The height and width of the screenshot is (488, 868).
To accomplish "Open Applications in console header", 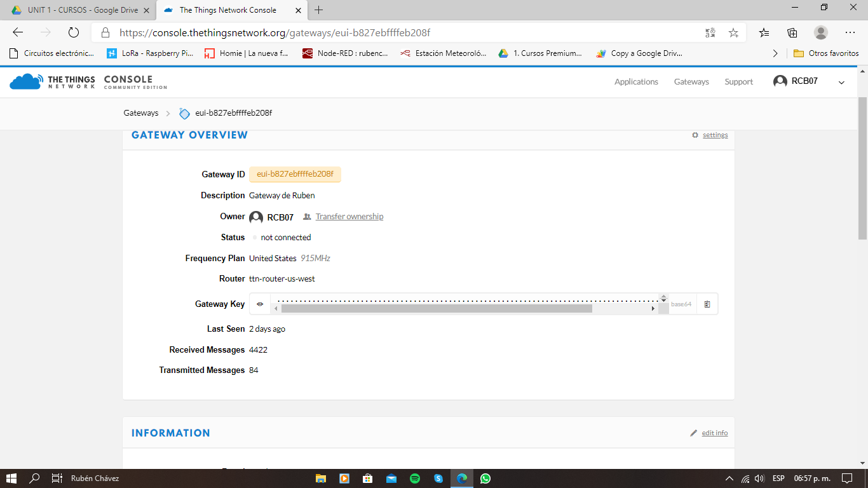I will pos(636,81).
